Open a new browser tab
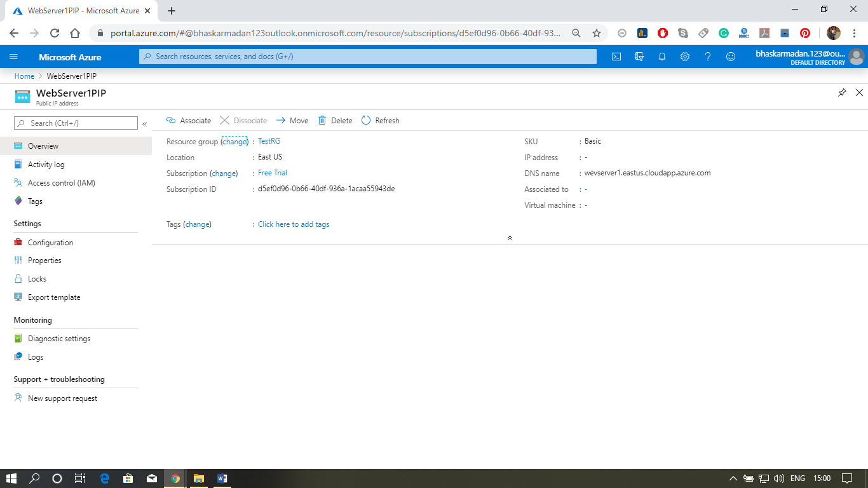 [172, 11]
